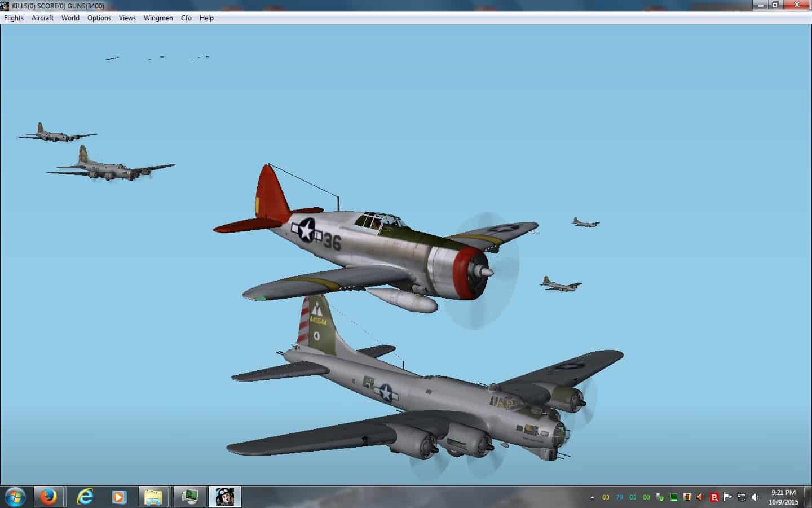Click the World menu
Image resolution: width=812 pixels, height=508 pixels.
[70, 18]
